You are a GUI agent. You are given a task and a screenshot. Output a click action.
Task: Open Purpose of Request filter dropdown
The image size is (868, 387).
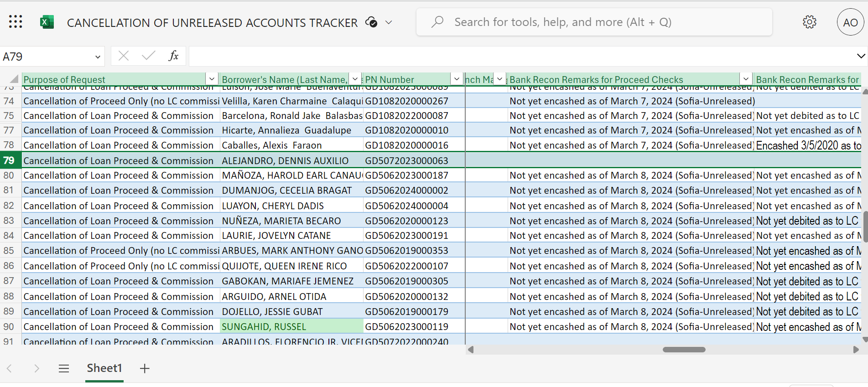point(212,79)
